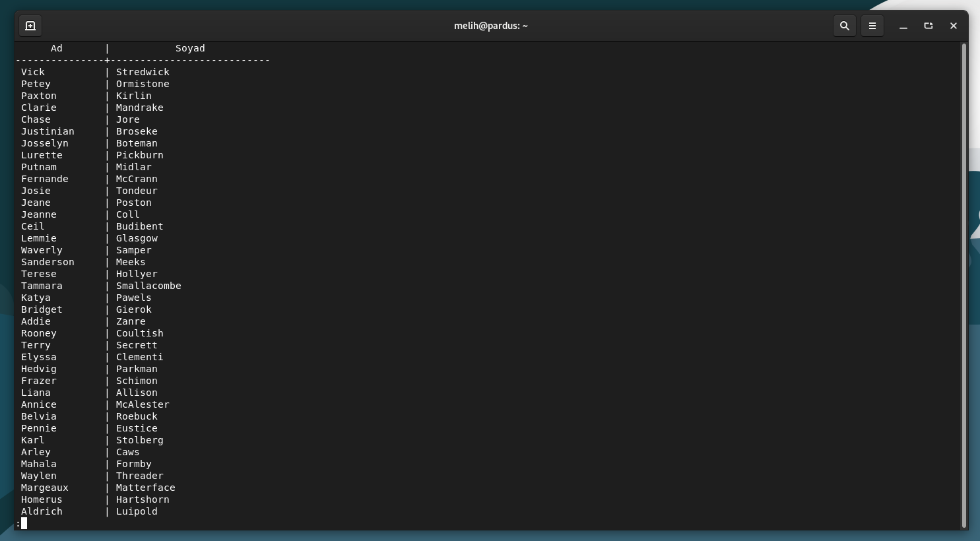Select the name Josselyn
The image size is (980, 541).
click(x=45, y=143)
